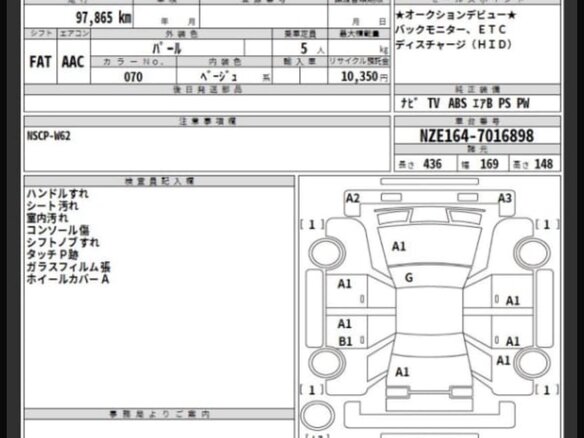Click the A1 mark on the trunk lid
Image resolution: width=584 pixels, height=438 pixels.
(402, 372)
